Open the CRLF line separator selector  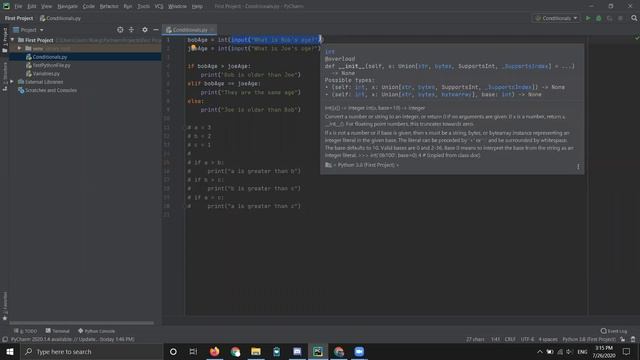point(510,339)
